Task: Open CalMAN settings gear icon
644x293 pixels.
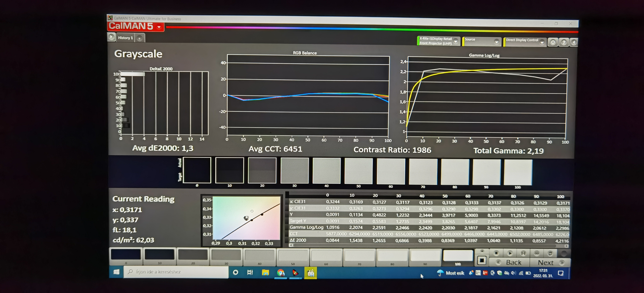Action: pyautogui.click(x=553, y=42)
